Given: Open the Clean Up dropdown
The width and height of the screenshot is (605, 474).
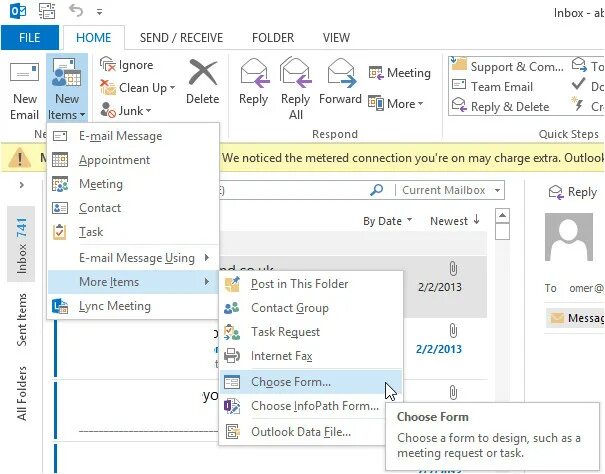Looking at the screenshot, I should coord(137,88).
